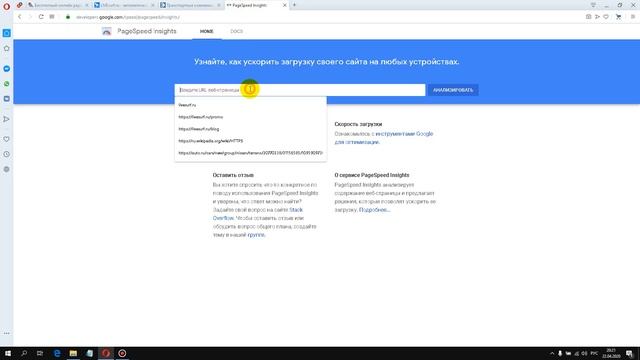The width and height of the screenshot is (640, 360).
Task: Choose the first URL suggestion in the dropdown
Action: 251,105
